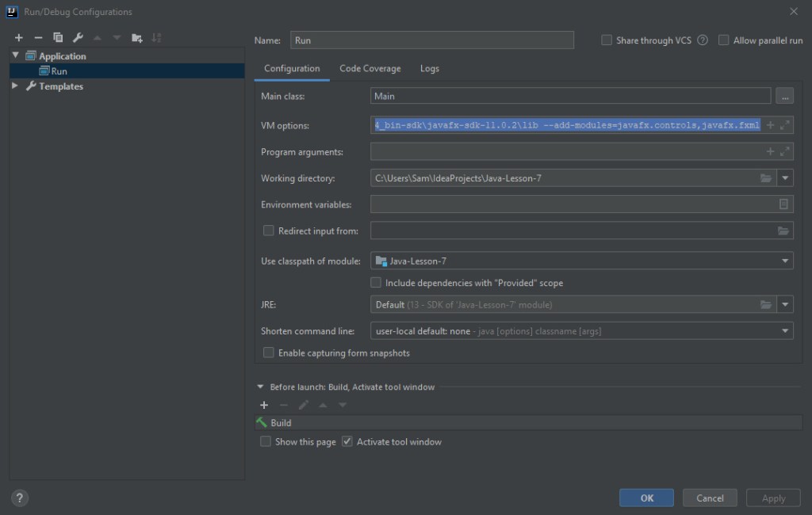Click the OK button

tap(646, 498)
